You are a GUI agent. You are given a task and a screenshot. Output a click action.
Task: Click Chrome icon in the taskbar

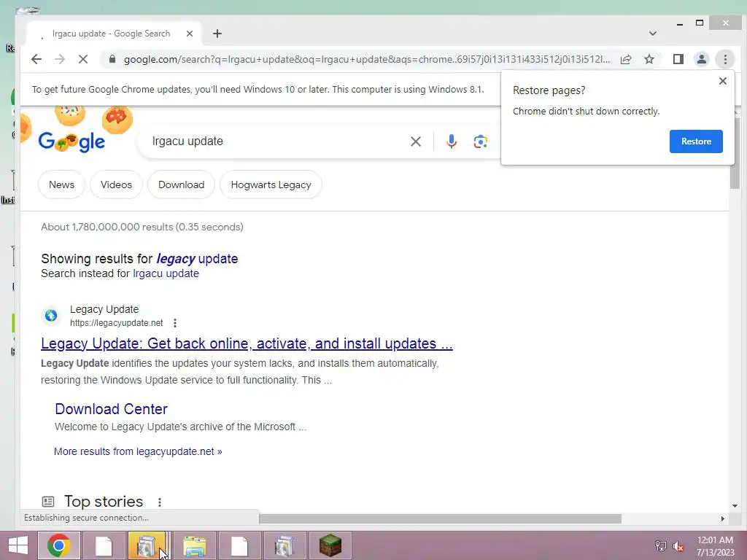tap(58, 545)
